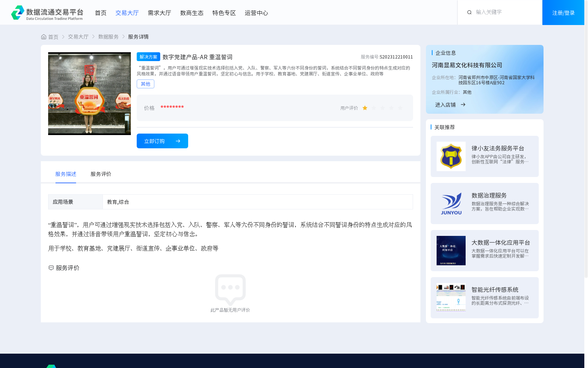Click the second rating star

point(374,108)
